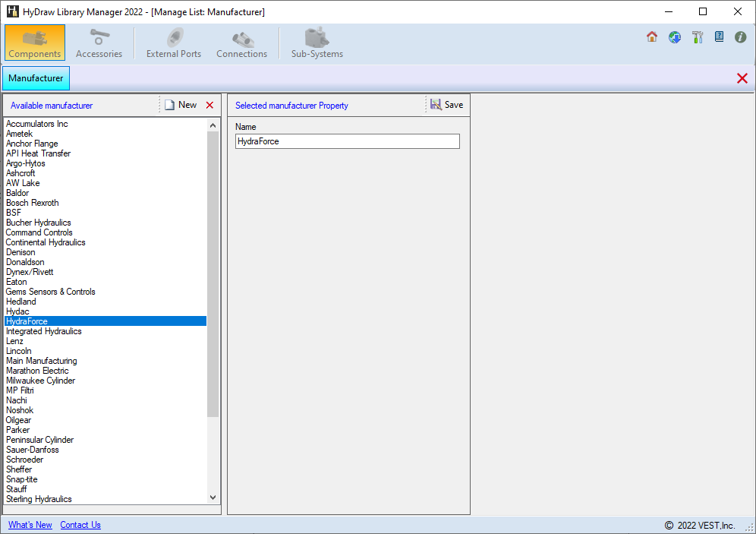Open the tools settings icon
Viewport: 756px width, 534px height.
[x=698, y=36]
